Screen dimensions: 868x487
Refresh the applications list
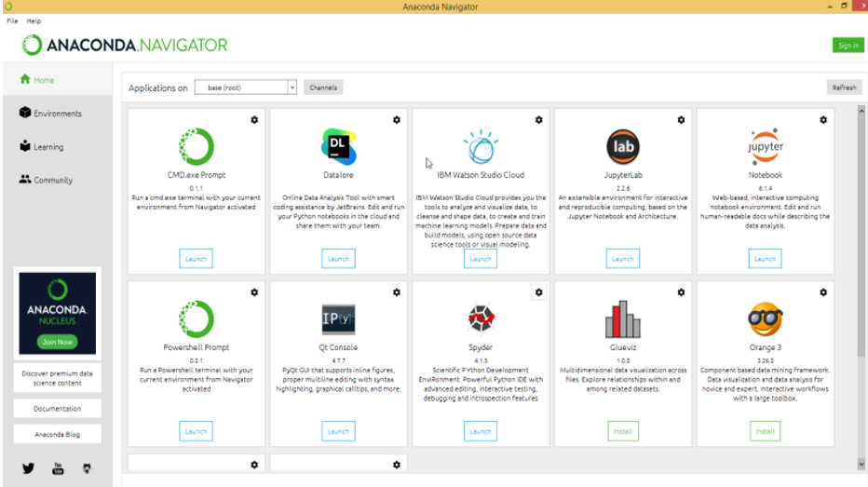click(844, 88)
